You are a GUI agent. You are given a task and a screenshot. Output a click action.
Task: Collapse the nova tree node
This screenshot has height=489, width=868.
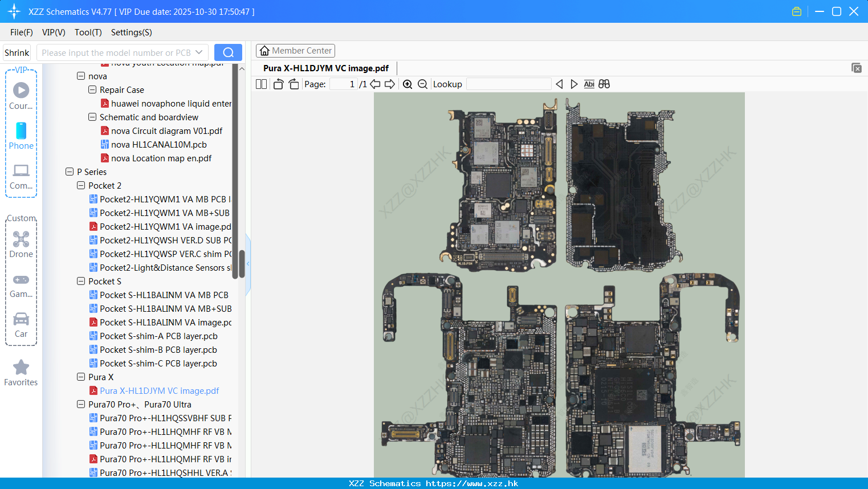[81, 76]
